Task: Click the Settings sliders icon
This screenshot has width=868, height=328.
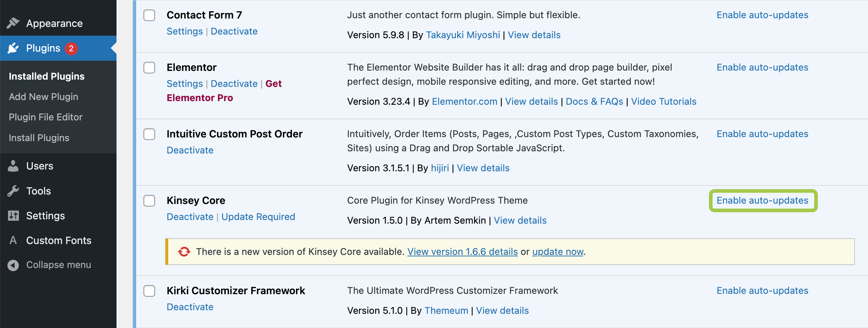Action: click(13, 216)
